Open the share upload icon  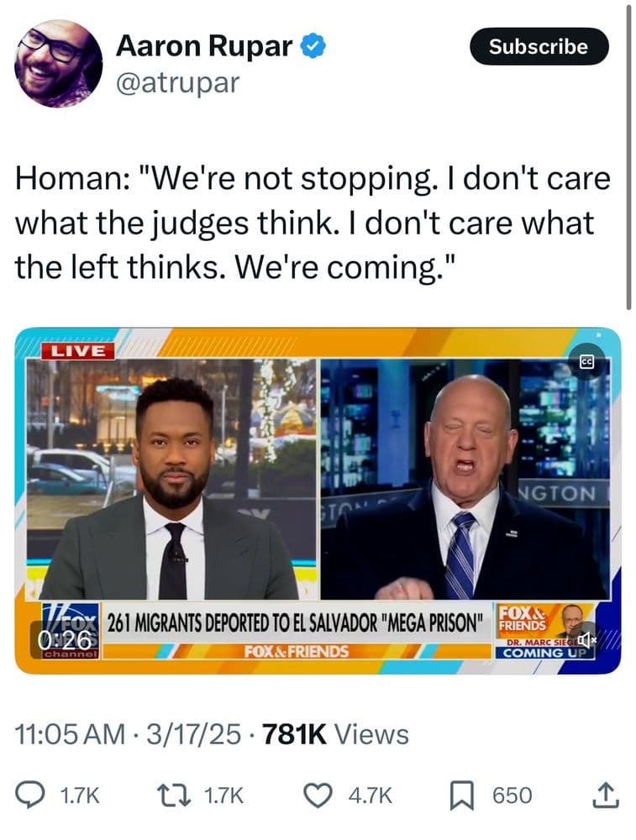[x=606, y=795]
